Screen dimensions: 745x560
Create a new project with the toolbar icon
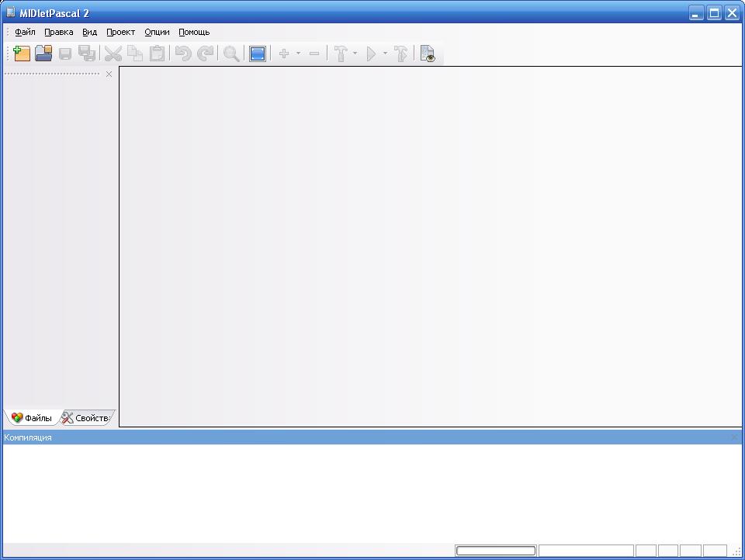pos(22,54)
